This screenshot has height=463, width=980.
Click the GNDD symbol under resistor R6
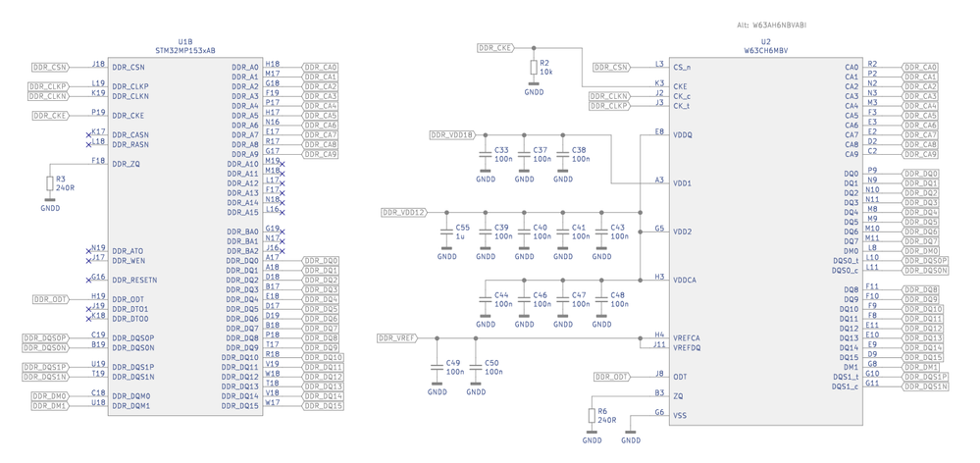(592, 436)
